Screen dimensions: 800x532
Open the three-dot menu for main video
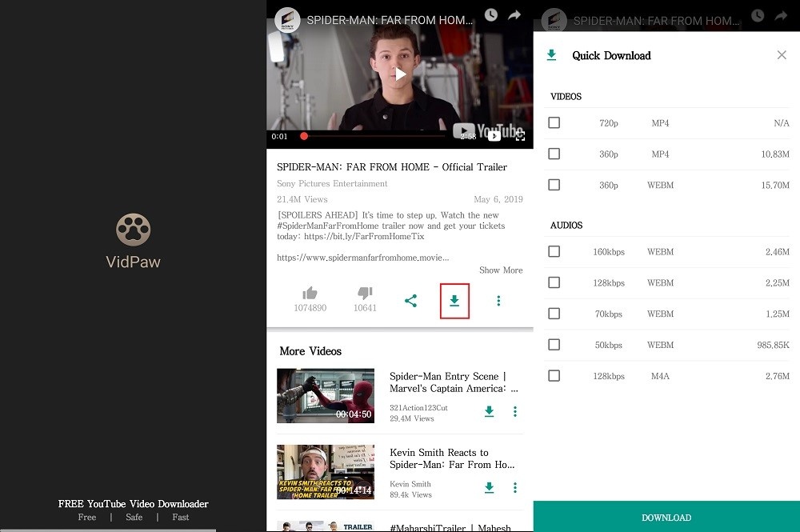pyautogui.click(x=498, y=301)
